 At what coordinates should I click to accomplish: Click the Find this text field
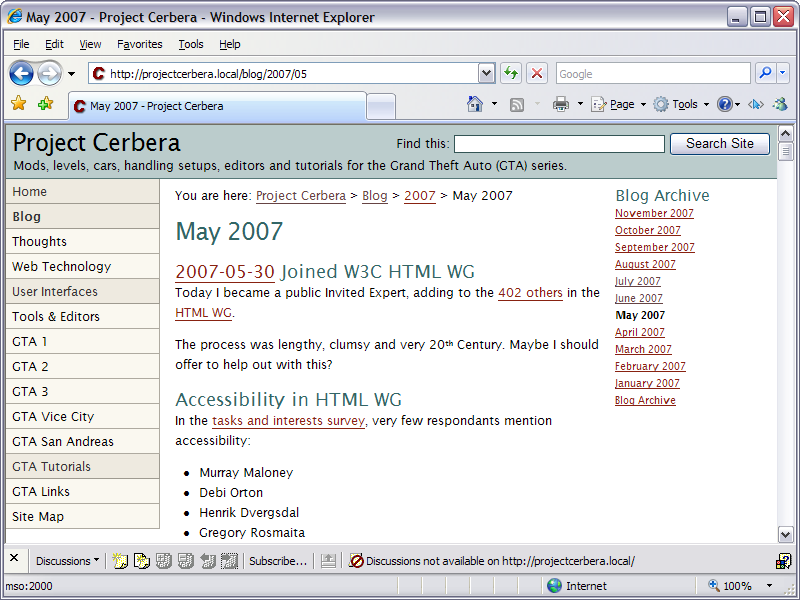tap(559, 144)
